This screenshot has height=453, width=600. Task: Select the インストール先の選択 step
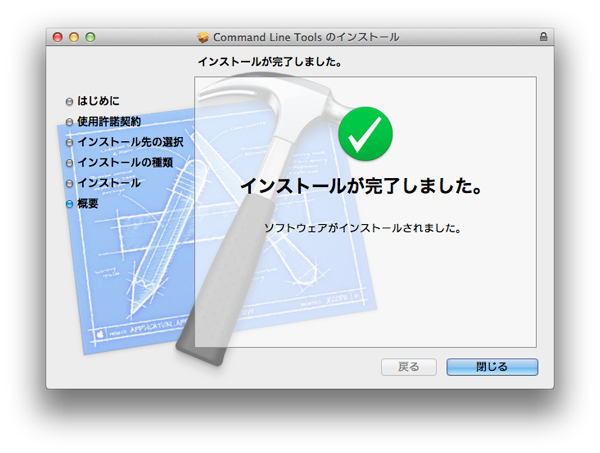click(x=130, y=142)
